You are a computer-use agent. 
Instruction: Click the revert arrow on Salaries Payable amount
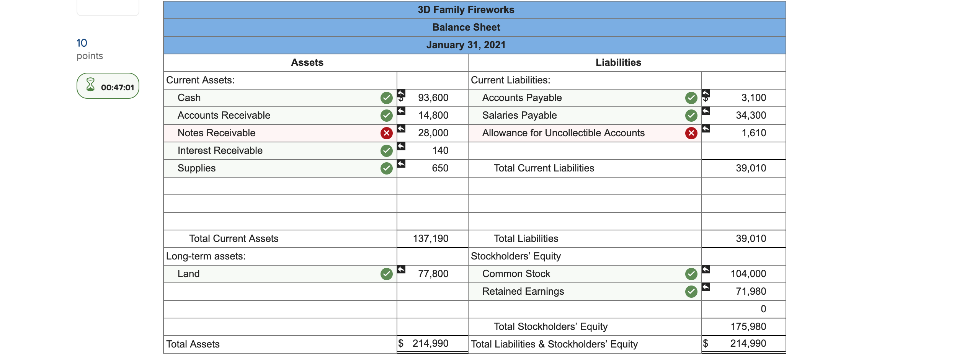706,111
